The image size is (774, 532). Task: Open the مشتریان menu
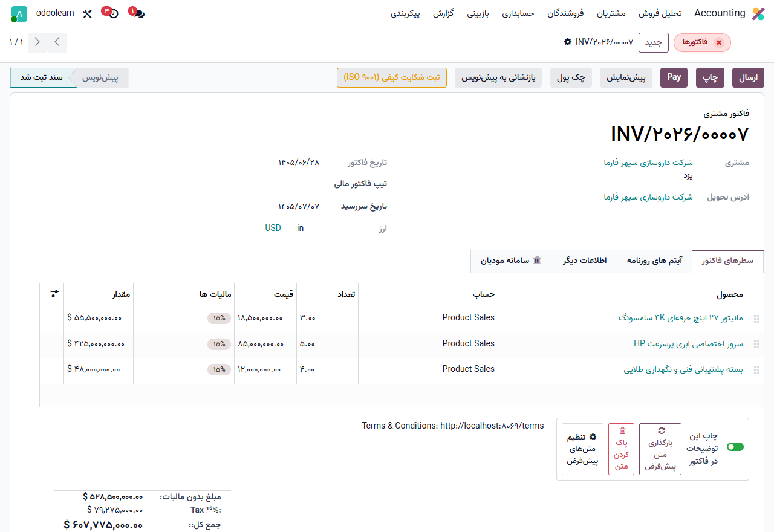(611, 13)
